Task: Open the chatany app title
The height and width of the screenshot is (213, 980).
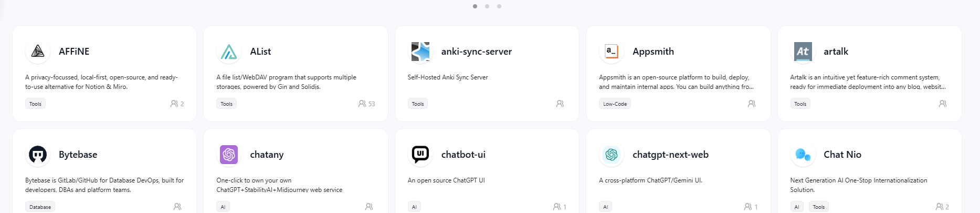Action: (x=267, y=155)
